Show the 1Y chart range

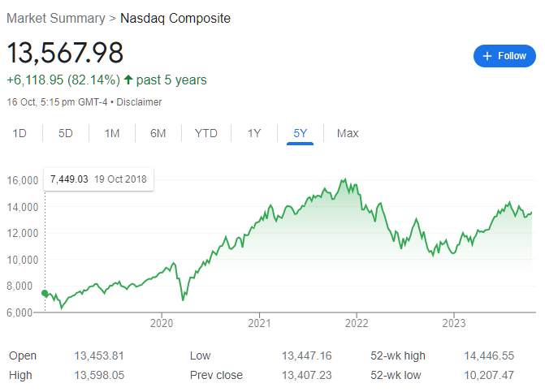tap(254, 133)
